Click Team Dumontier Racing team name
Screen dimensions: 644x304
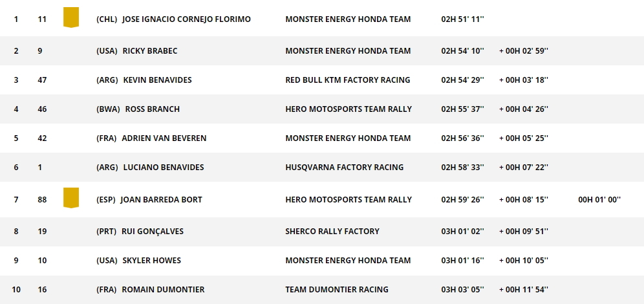(x=337, y=290)
